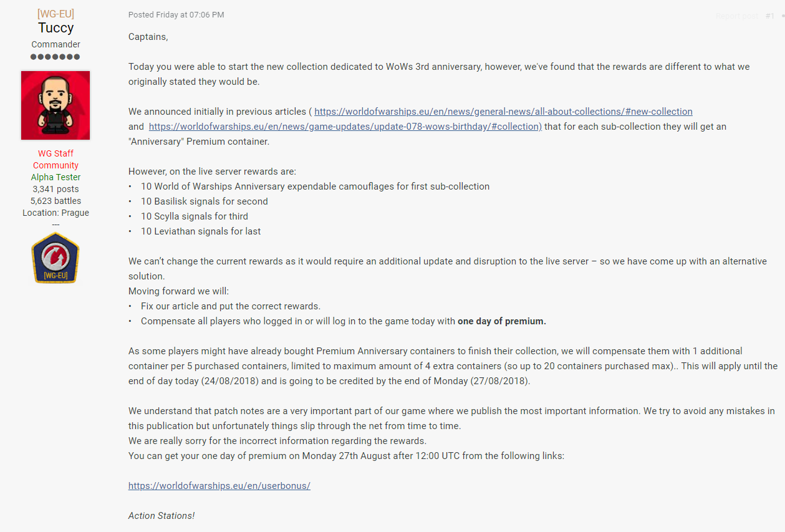Open Tuccy's avatar picture
The image size is (785, 532).
tap(55, 105)
